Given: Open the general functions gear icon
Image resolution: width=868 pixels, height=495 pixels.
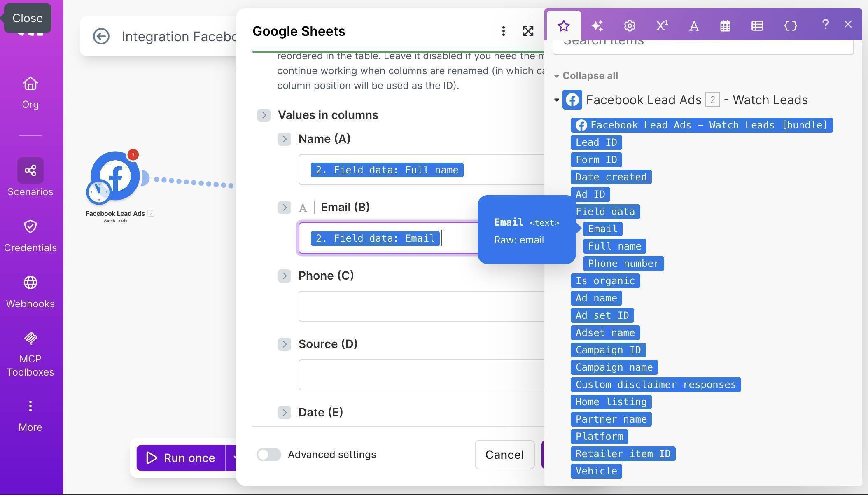Looking at the screenshot, I should tap(629, 26).
